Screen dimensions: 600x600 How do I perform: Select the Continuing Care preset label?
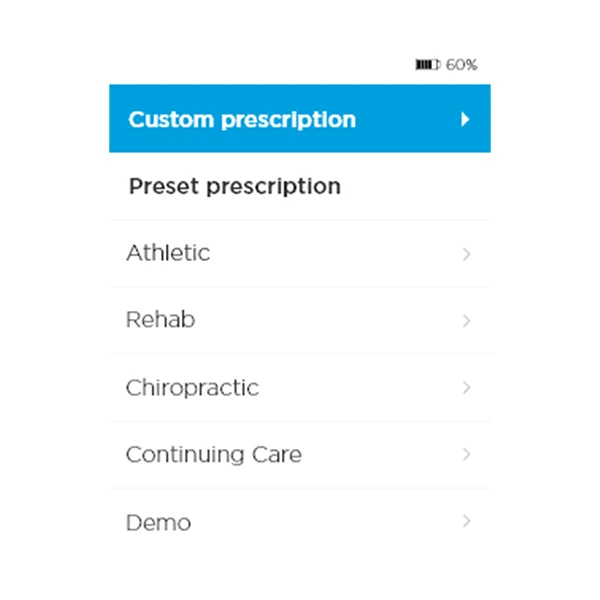(x=213, y=455)
